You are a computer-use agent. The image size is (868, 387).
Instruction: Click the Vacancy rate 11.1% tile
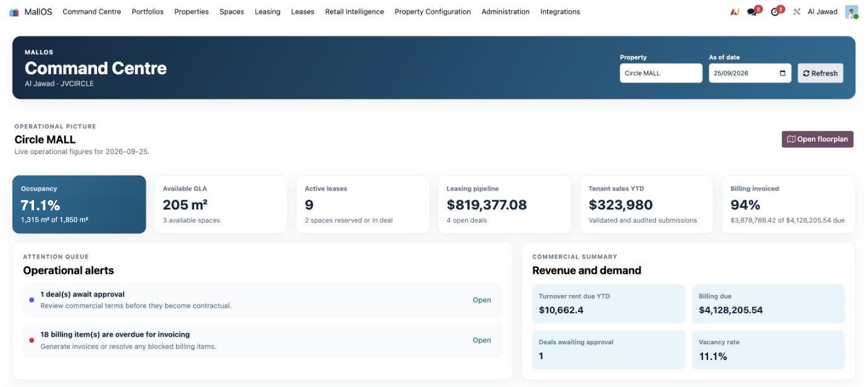coord(768,350)
